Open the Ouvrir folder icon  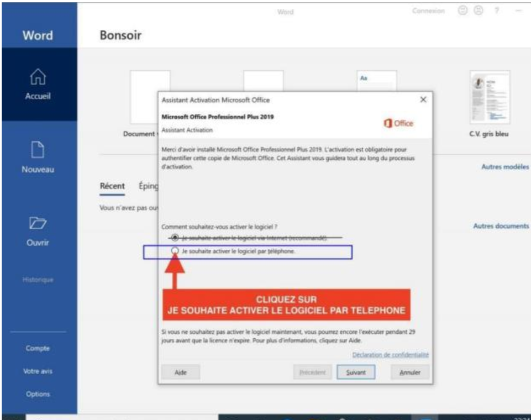pyautogui.click(x=38, y=223)
